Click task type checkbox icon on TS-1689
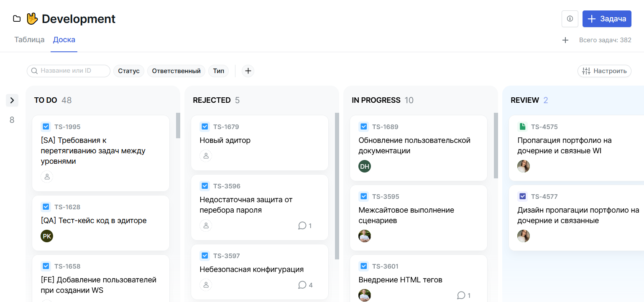The width and height of the screenshot is (644, 302). (x=364, y=127)
